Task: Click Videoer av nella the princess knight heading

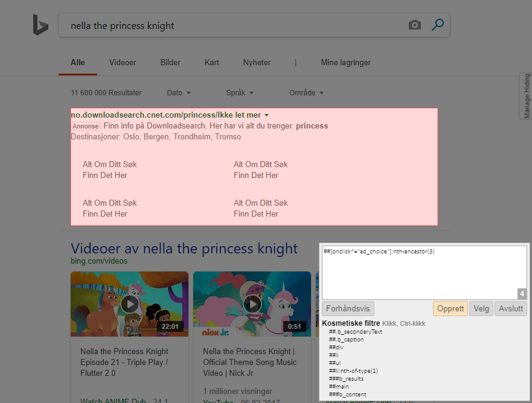Action: tap(184, 249)
